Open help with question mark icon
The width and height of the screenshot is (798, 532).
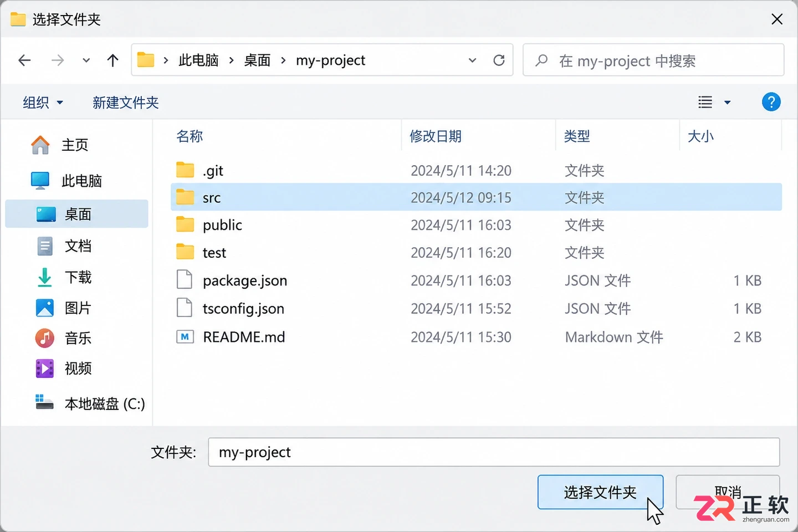point(771,102)
